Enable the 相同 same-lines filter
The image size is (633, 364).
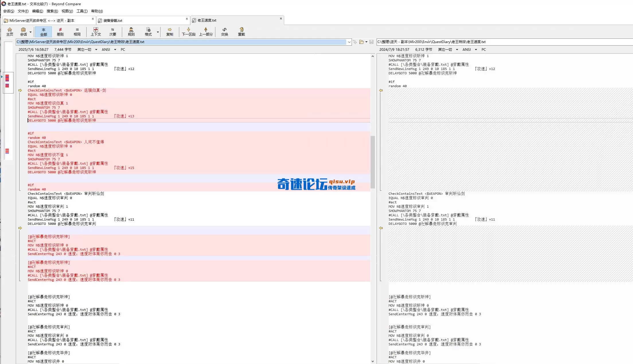[x=77, y=32]
